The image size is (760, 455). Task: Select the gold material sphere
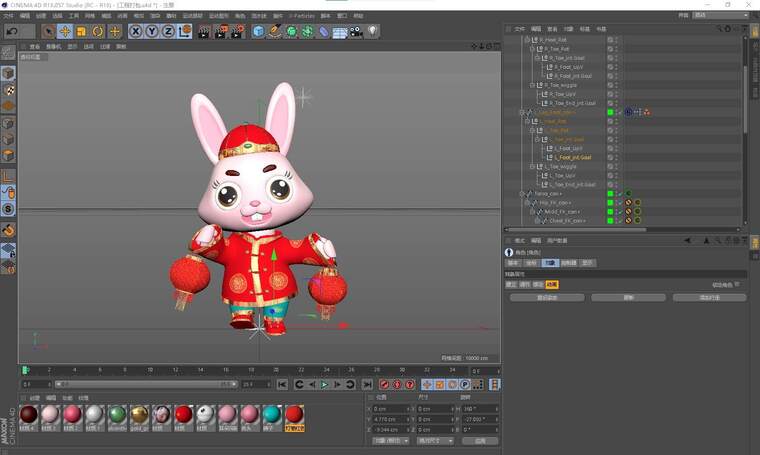pyautogui.click(x=139, y=415)
